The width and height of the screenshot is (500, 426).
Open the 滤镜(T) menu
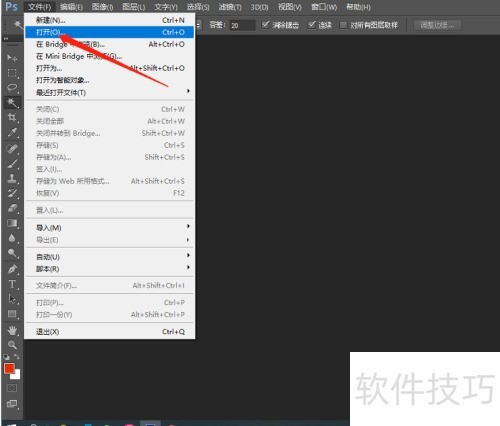pos(230,7)
